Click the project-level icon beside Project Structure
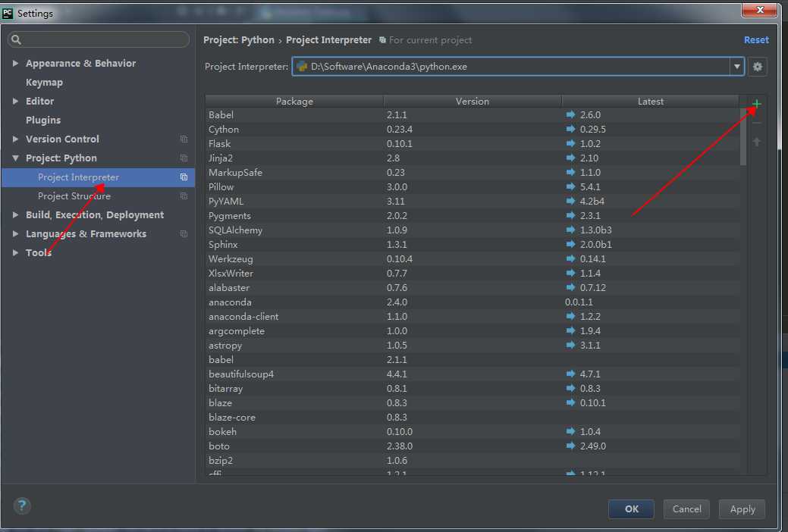 pyautogui.click(x=184, y=196)
